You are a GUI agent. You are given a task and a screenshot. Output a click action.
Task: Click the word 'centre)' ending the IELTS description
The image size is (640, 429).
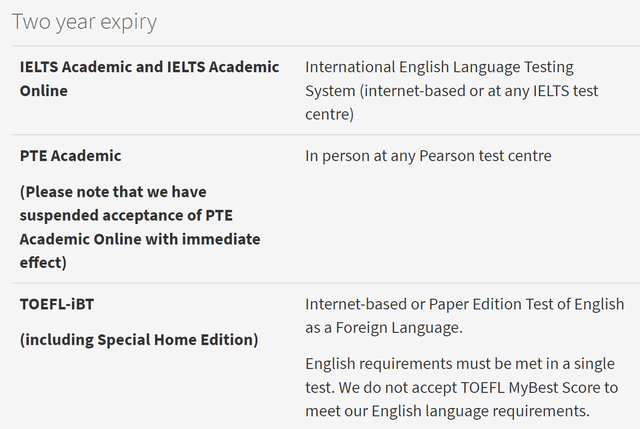point(330,115)
